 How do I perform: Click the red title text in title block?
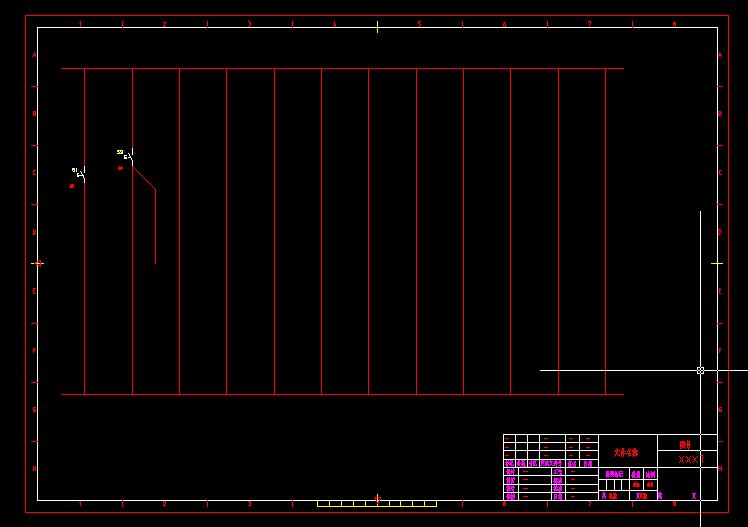point(626,453)
